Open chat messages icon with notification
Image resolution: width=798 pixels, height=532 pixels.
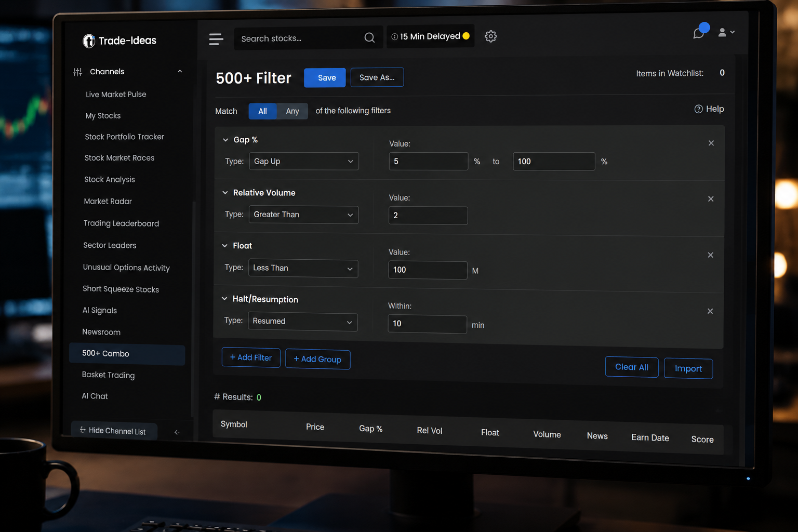pos(699,32)
